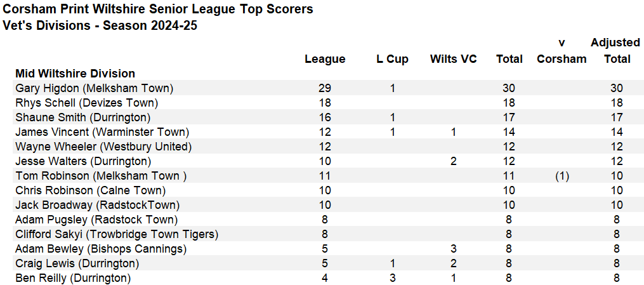Viewport: 644px width, 285px height.
Task: Select Gary Higdon's league value 29
Action: (x=325, y=88)
